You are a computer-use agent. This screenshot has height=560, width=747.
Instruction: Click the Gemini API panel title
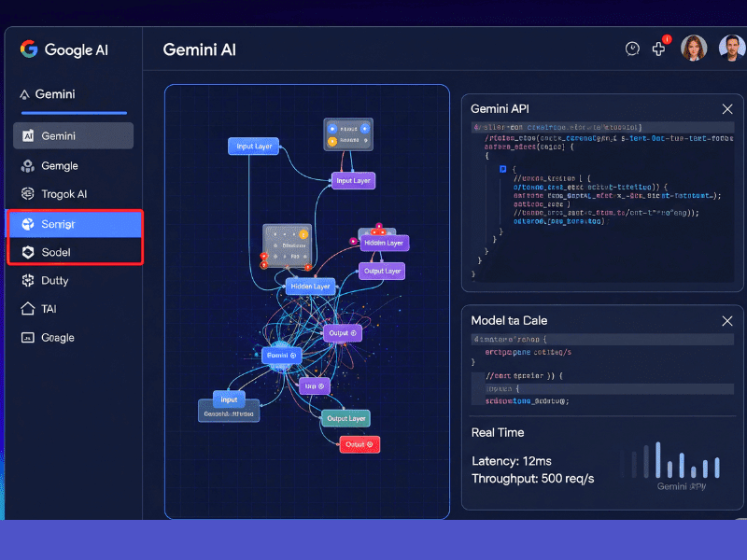click(x=500, y=109)
